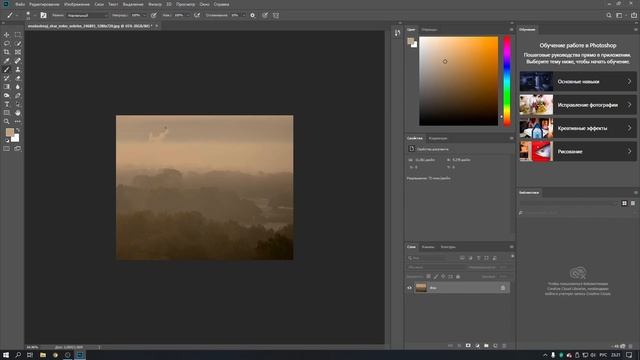Image resolution: width=640 pixels, height=360 pixels.
Task: Click the rainbow hue slider bar
Action: click(x=507, y=81)
